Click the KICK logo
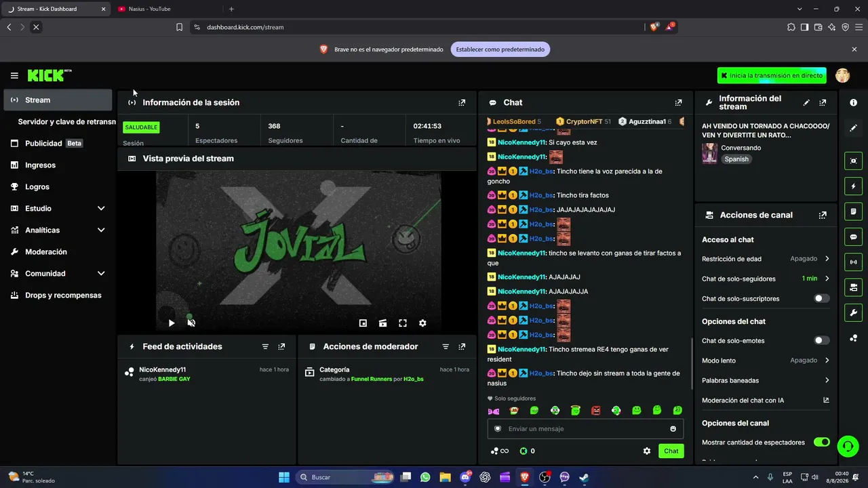Image resolution: width=868 pixels, height=488 pixels. tap(50, 75)
